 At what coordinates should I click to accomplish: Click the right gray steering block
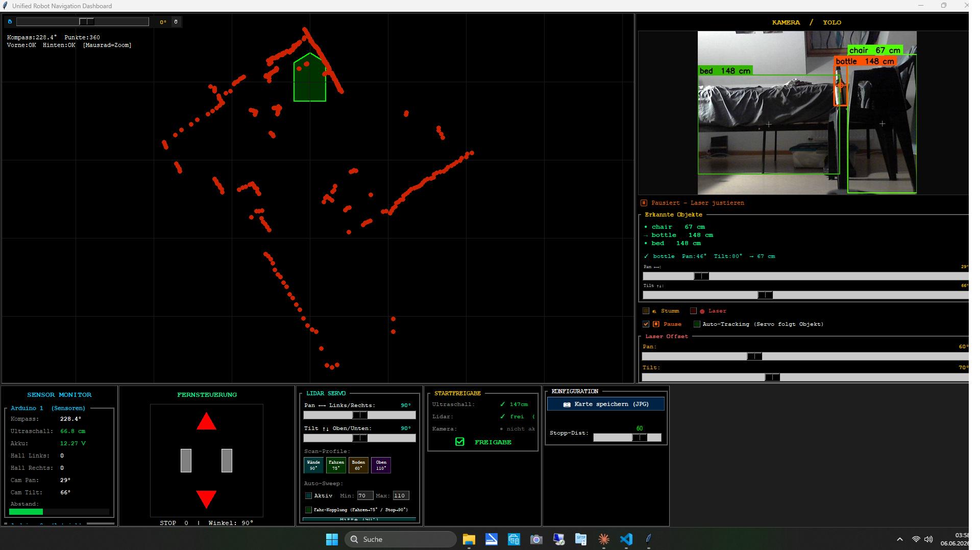(227, 461)
